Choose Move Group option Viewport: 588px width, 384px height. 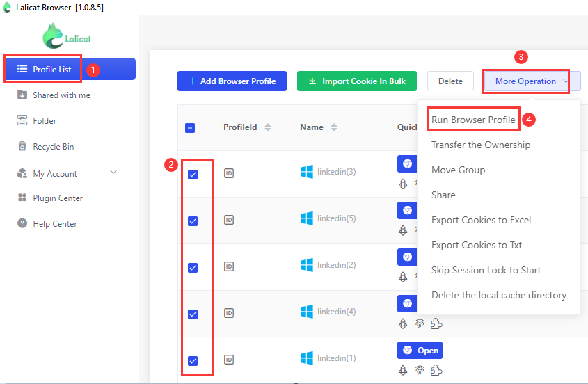coord(459,170)
